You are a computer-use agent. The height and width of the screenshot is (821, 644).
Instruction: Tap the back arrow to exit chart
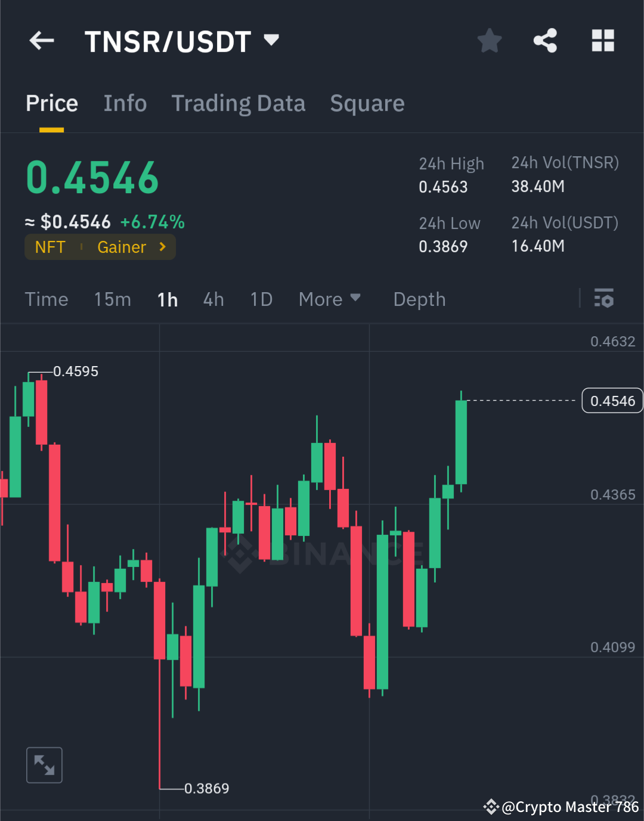coord(41,41)
